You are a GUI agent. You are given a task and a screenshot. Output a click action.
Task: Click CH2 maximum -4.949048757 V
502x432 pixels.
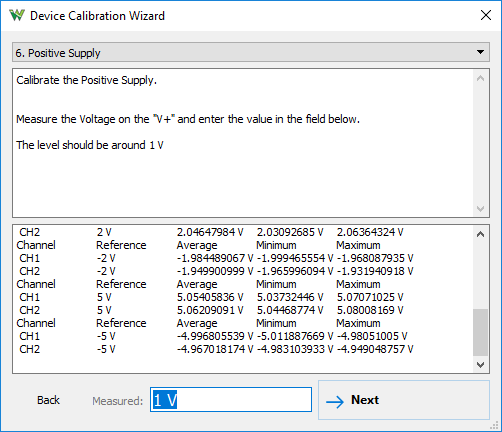pyautogui.click(x=375, y=349)
